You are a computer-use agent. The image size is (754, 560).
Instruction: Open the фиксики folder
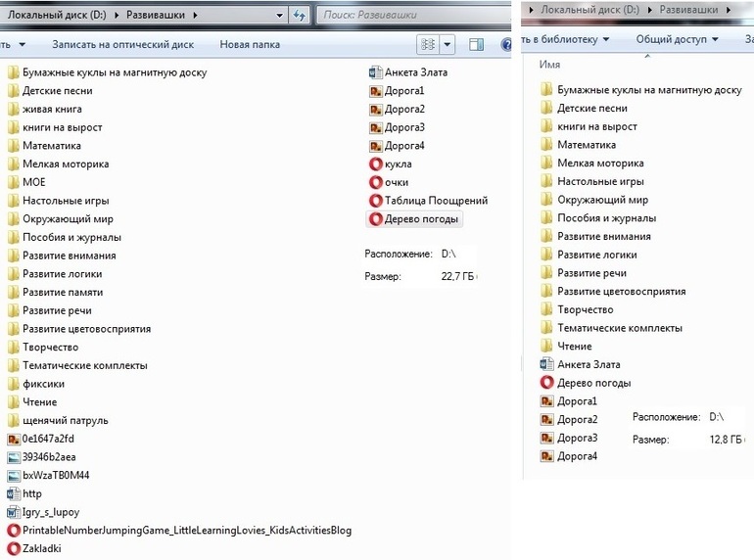[x=43, y=384]
